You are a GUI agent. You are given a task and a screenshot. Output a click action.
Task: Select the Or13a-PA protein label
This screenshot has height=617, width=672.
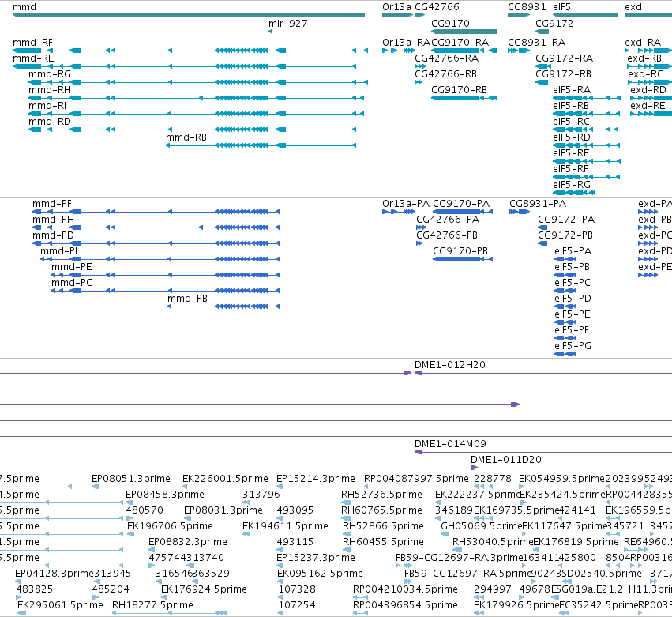(x=406, y=204)
